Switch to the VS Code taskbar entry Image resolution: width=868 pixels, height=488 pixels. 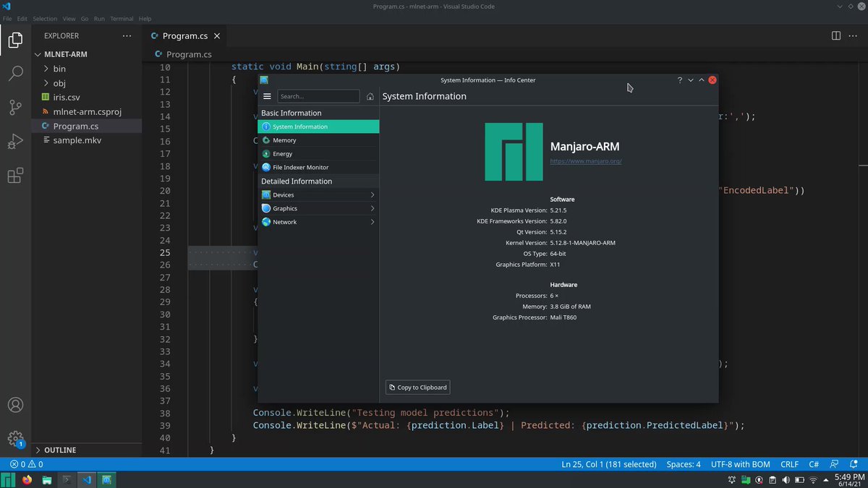pyautogui.click(x=86, y=479)
